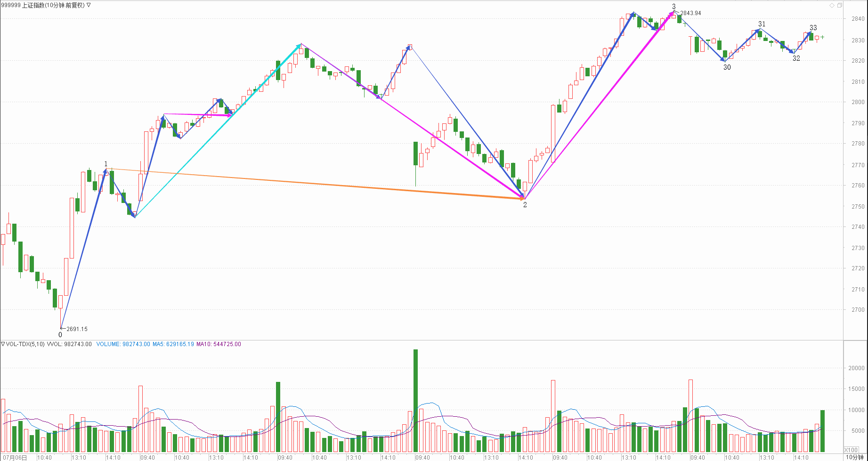The image size is (868, 461).
Task: Select wave point label 3 at peak
Action: (x=673, y=7)
